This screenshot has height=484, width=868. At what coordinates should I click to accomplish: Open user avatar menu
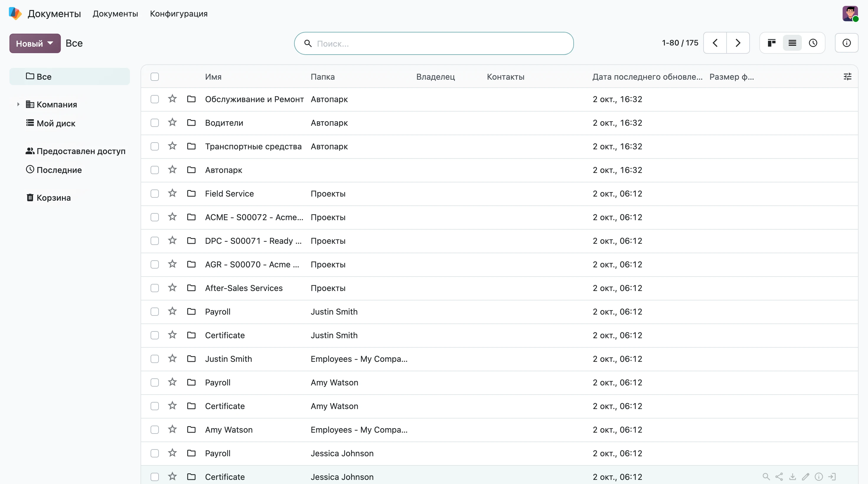click(x=850, y=14)
